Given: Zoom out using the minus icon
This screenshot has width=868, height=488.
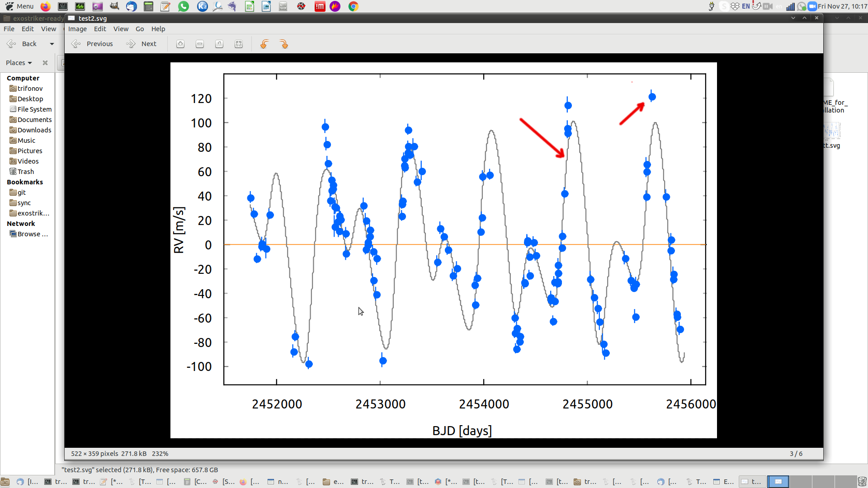Looking at the screenshot, I should tap(200, 44).
